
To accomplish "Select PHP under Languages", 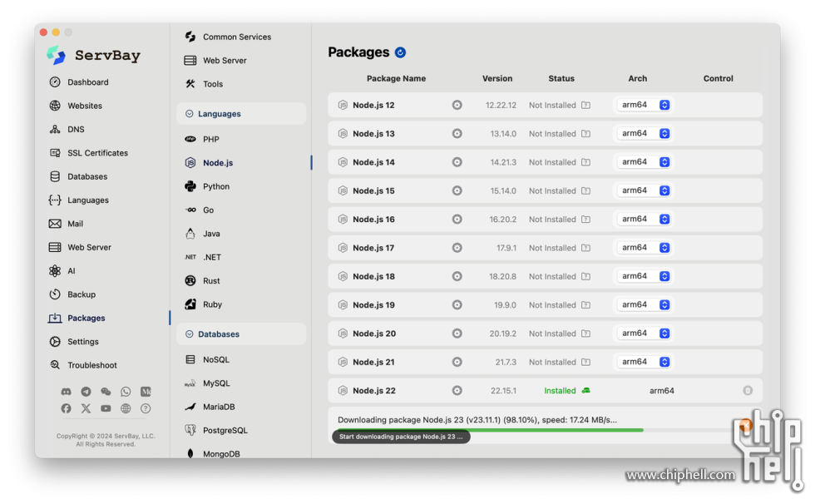I will tap(202, 139).
